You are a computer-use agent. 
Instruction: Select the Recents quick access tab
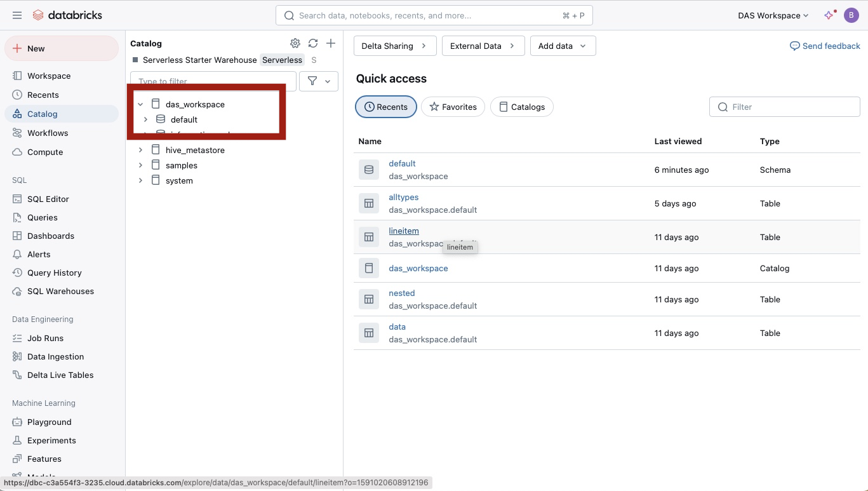386,107
